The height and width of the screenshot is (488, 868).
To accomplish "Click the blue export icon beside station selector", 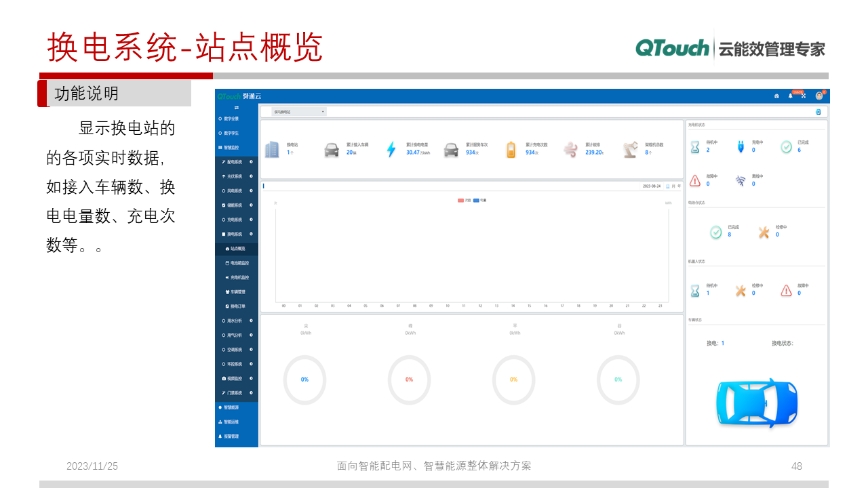I will point(818,111).
